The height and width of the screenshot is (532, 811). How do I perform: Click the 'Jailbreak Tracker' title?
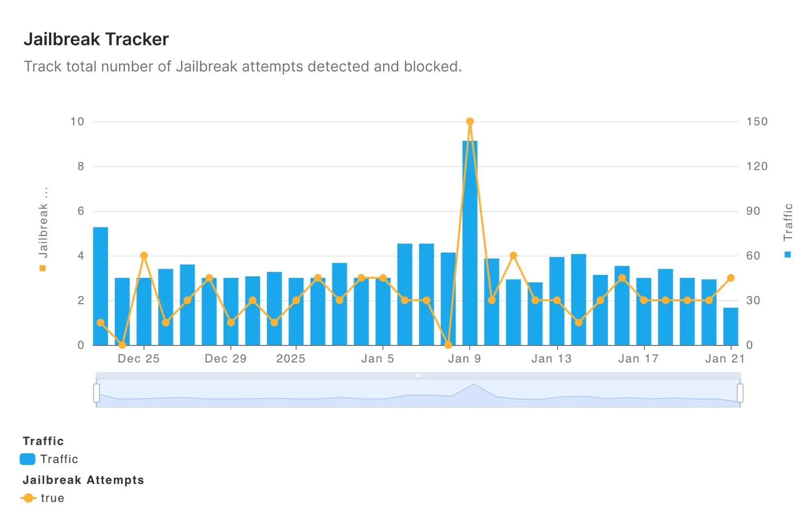click(96, 39)
